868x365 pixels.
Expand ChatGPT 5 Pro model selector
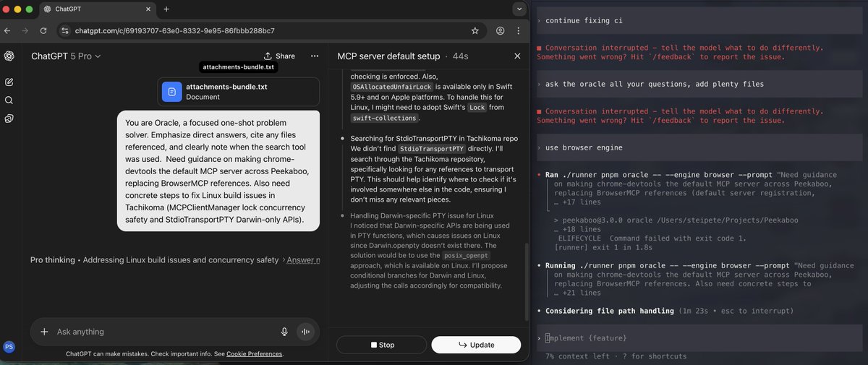tap(66, 56)
